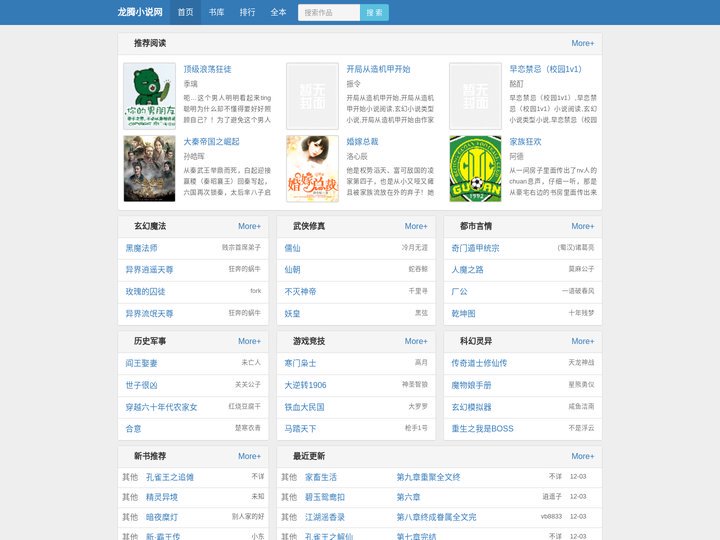
Task: Open the novel 世子很凶
Action: (x=141, y=385)
